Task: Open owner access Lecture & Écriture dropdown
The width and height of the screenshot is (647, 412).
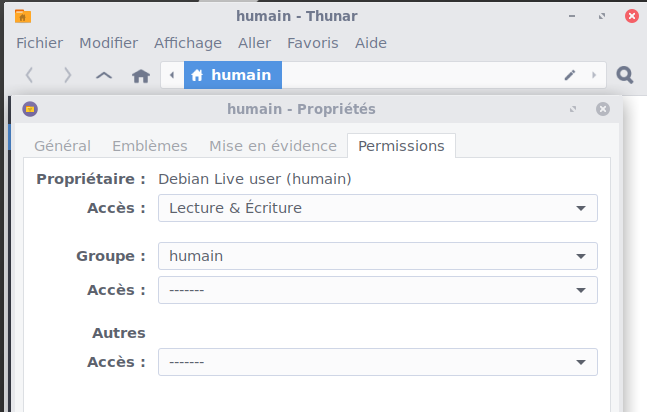Action: (377, 208)
